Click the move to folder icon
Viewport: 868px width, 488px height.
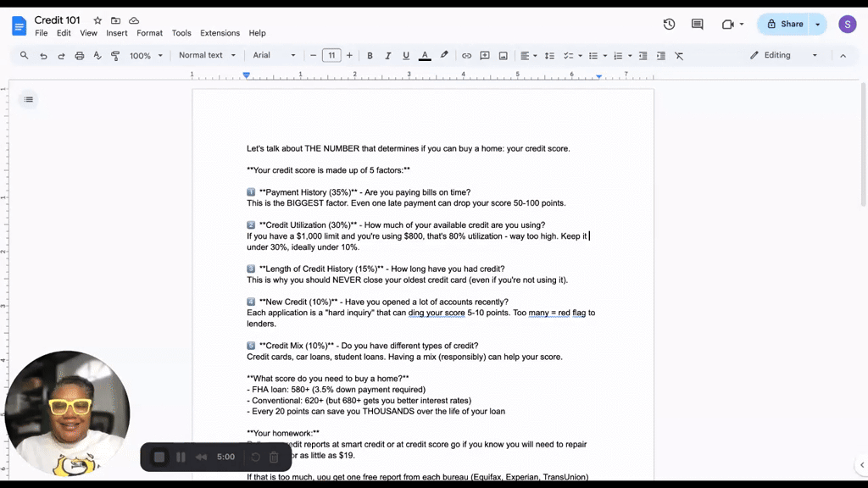click(x=115, y=20)
